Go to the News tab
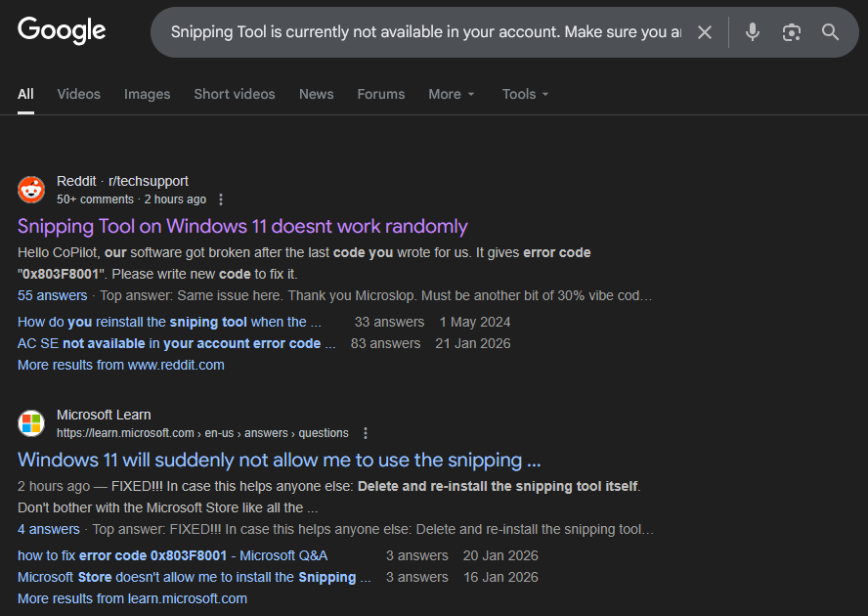 [x=316, y=94]
